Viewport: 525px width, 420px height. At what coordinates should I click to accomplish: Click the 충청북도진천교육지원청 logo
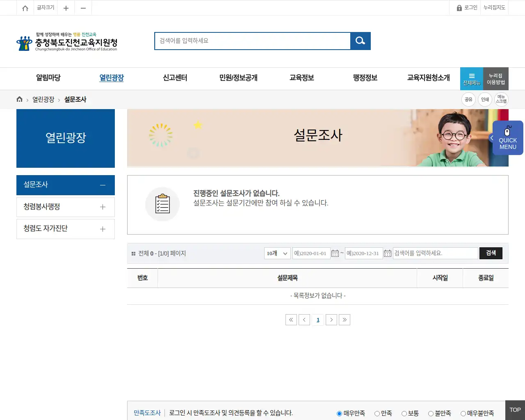pos(67,42)
